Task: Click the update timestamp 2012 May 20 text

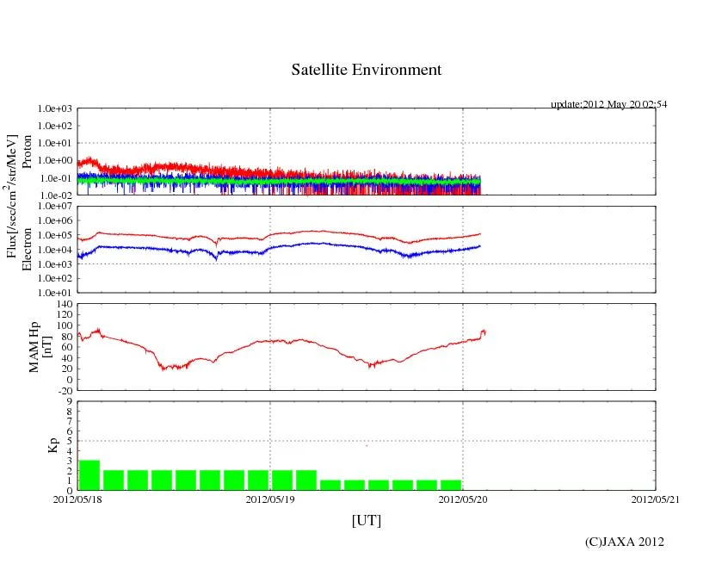Action: pos(608,104)
